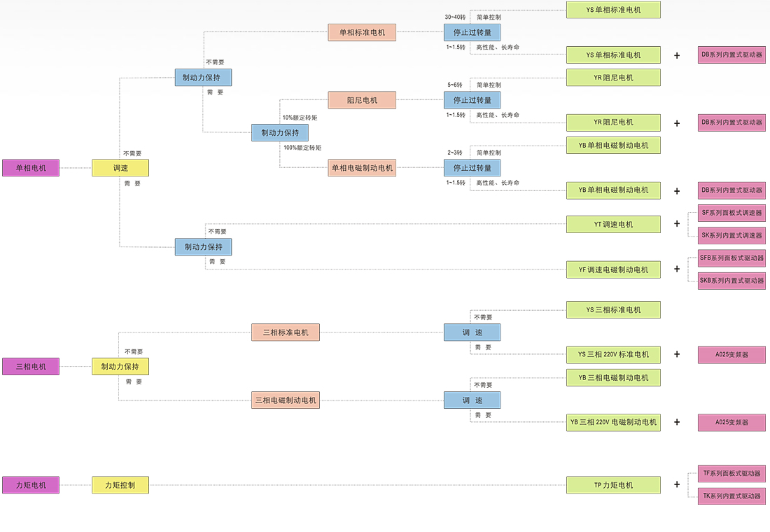Open the 单相电磁制动电机 orange box
Image resolution: width=770 pixels, height=532 pixels.
pyautogui.click(x=362, y=168)
